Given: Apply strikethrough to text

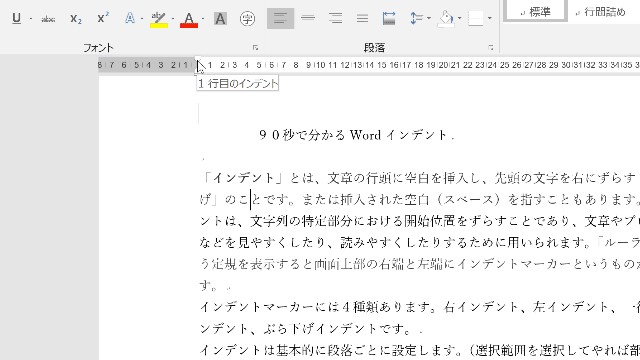Looking at the screenshot, I should point(48,19).
